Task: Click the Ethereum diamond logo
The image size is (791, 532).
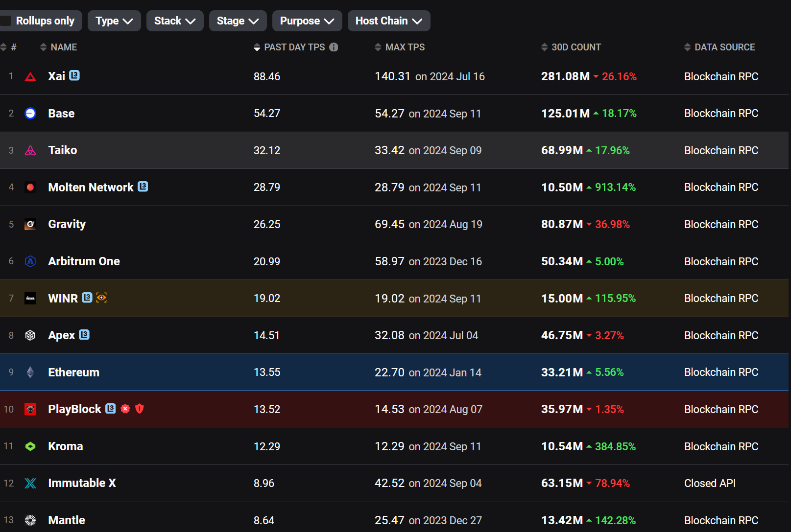Action: pos(30,372)
